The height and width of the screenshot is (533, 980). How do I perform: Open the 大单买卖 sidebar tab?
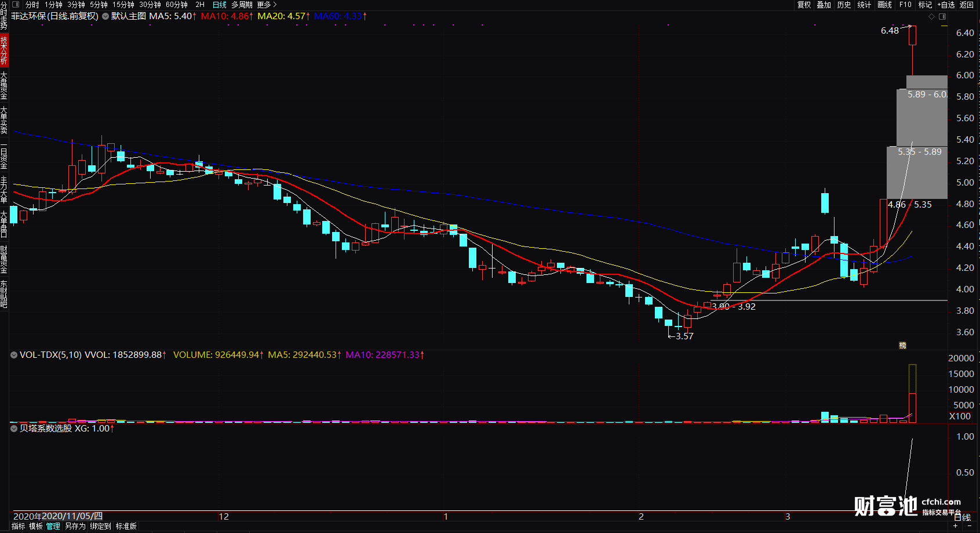click(x=4, y=121)
